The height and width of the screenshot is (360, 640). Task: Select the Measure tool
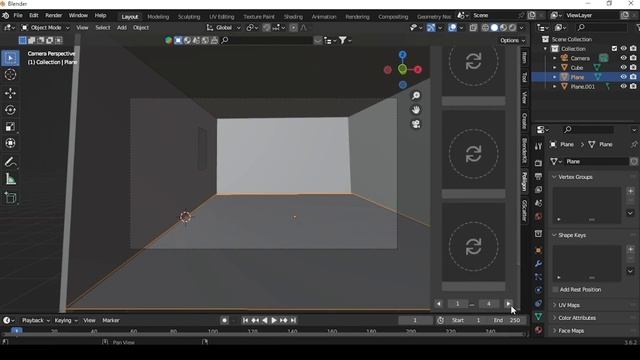pyautogui.click(x=11, y=179)
